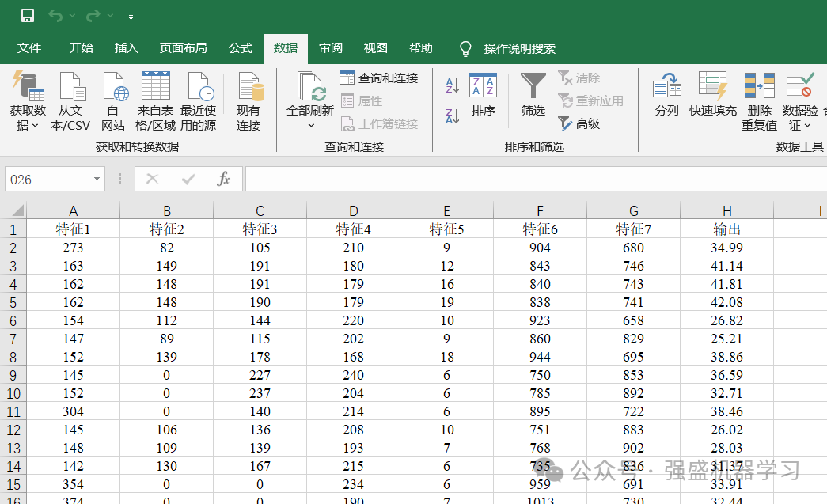Select cell with value 304
The image size is (827, 504).
pyautogui.click(x=74, y=411)
